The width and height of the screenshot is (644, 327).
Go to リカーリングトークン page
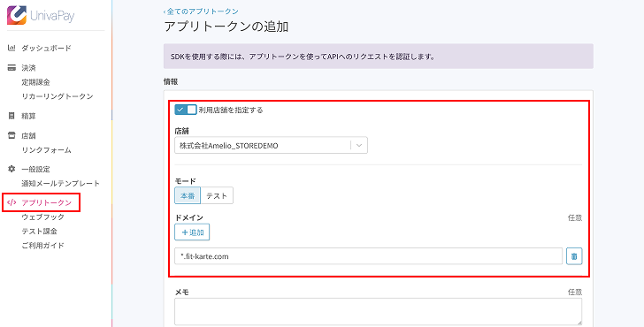(57, 96)
